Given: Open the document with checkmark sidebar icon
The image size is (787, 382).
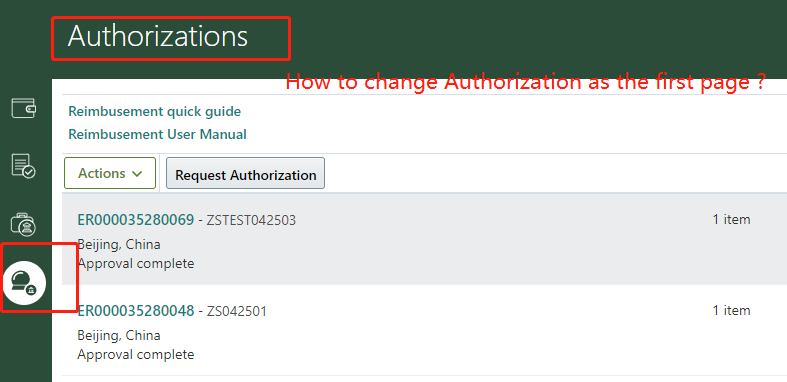Looking at the screenshot, I should (x=23, y=166).
